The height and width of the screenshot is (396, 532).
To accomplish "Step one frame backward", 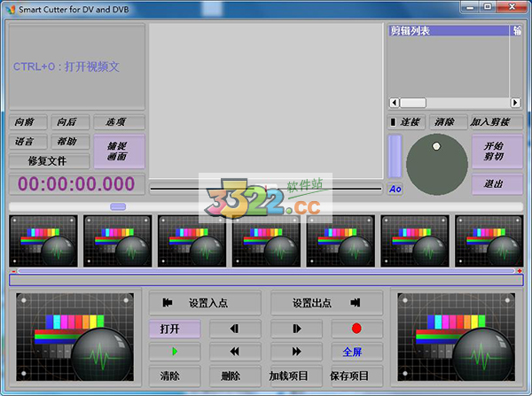I will tap(235, 329).
